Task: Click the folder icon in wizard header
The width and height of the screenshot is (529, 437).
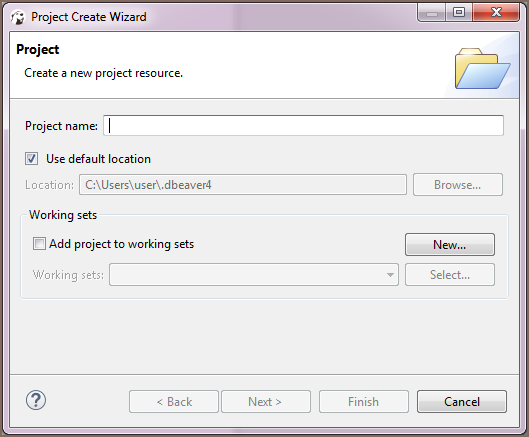Action: point(482,69)
